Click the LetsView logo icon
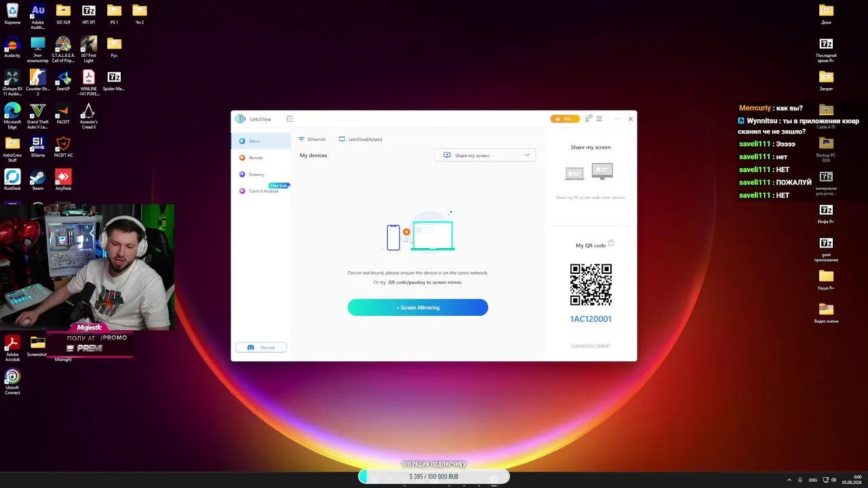The image size is (868, 488). [240, 119]
